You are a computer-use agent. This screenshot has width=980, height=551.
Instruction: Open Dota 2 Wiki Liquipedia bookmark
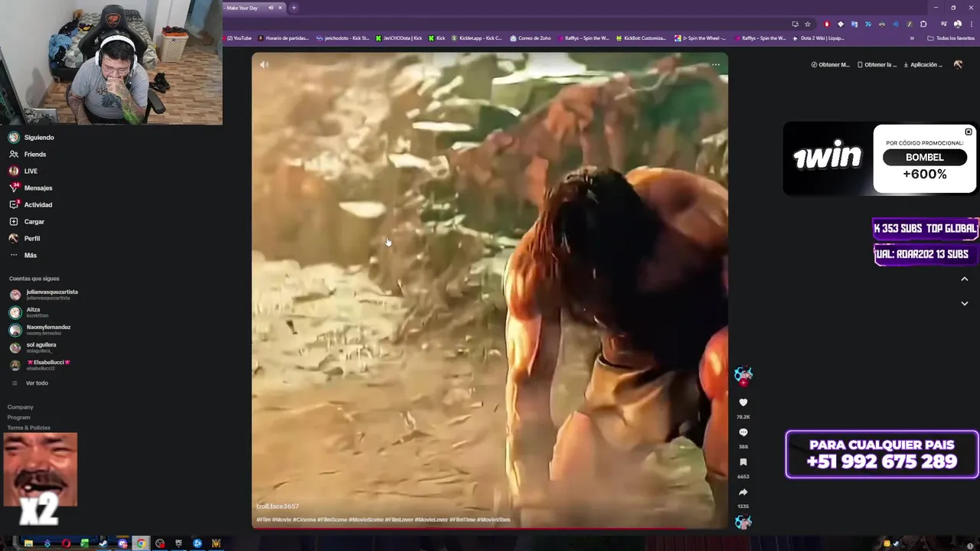[818, 37]
